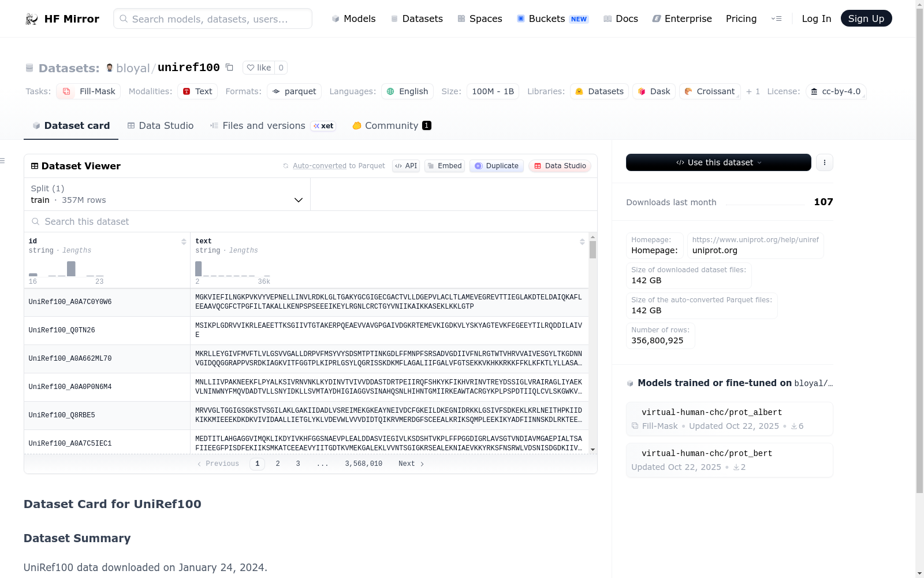Go to the Enterprise page
The width and height of the screenshot is (924, 578).
coord(681,18)
